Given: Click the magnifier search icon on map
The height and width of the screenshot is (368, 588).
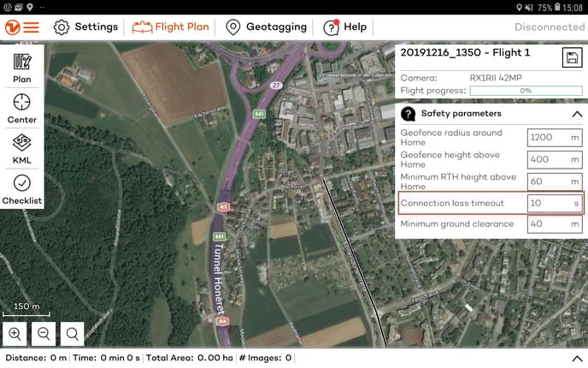Looking at the screenshot, I should [73, 334].
